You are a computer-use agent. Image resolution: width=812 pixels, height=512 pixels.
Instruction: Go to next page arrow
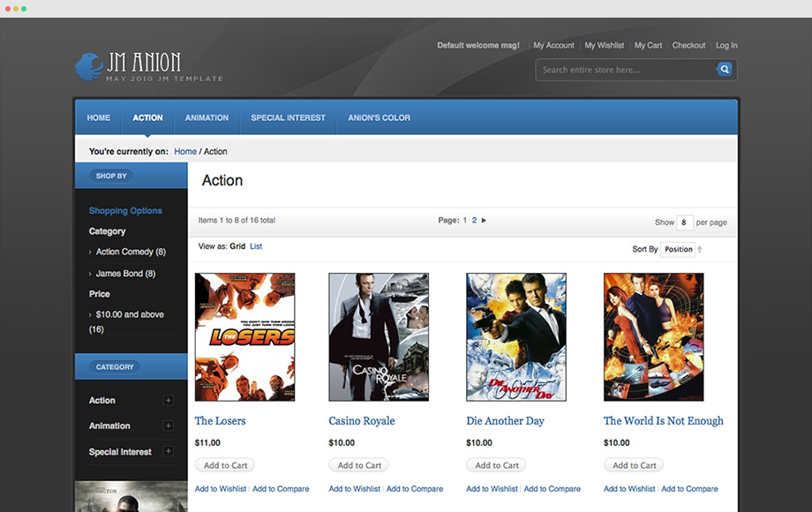(484, 221)
